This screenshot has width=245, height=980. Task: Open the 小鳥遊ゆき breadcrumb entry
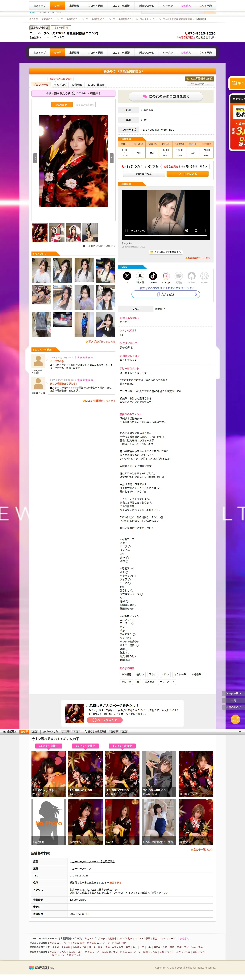tap(201, 19)
